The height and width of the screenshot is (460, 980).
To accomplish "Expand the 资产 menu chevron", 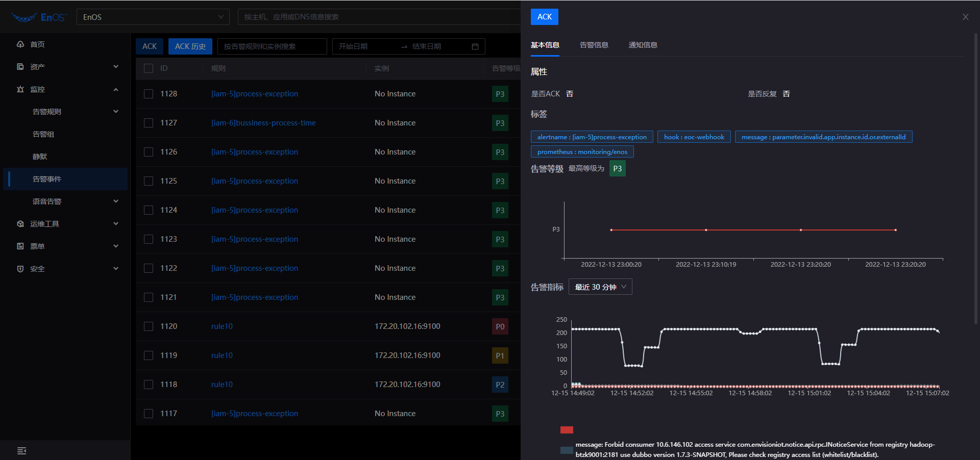I will 116,67.
